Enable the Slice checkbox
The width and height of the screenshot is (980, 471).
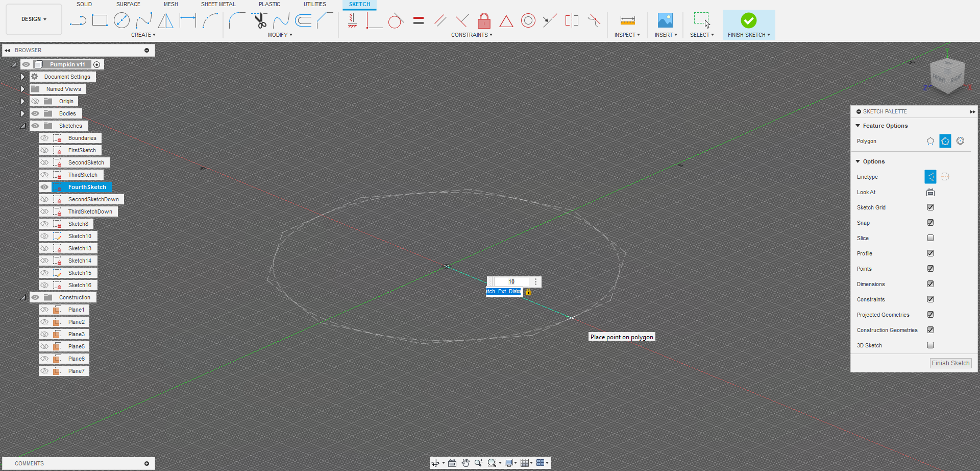click(930, 238)
